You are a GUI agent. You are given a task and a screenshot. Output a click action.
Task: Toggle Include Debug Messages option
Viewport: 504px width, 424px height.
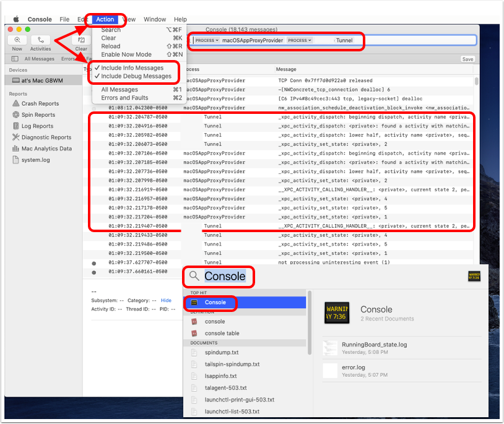[136, 76]
